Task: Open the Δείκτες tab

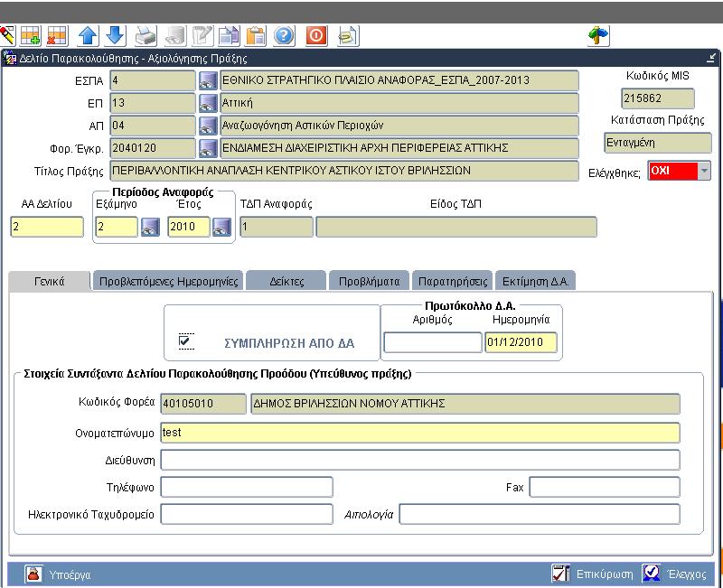Action: [286, 281]
